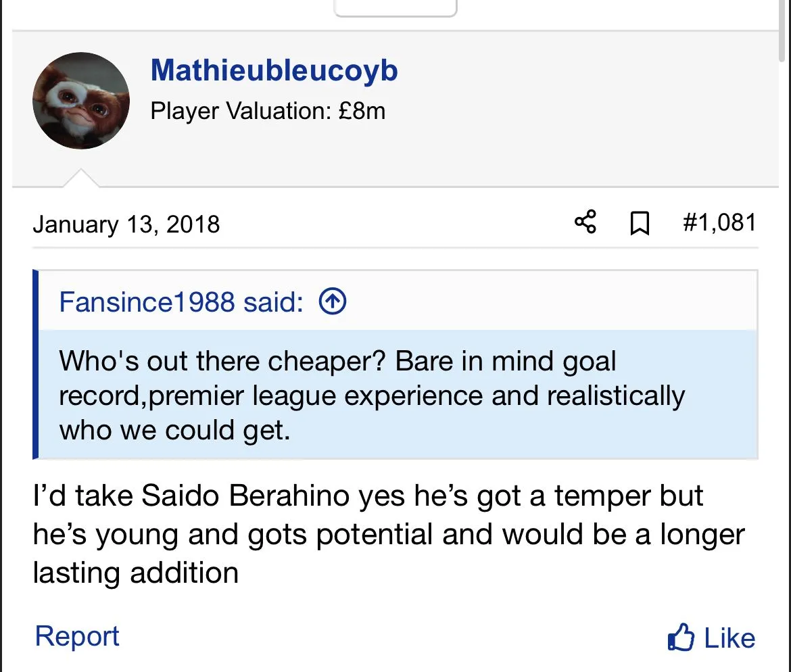Click the "Fansince1988 said:" quote link
This screenshot has width=791, height=672.
[181, 302]
